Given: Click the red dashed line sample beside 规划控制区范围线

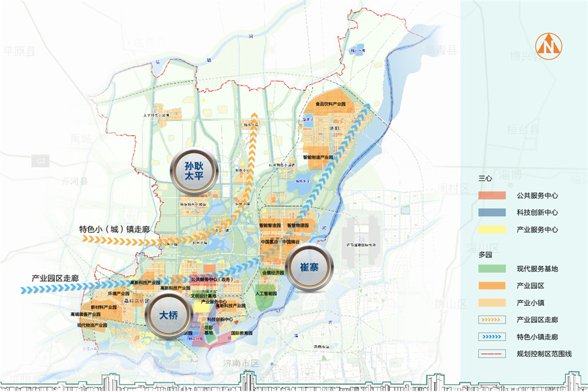Looking at the screenshot, I should tap(492, 353).
